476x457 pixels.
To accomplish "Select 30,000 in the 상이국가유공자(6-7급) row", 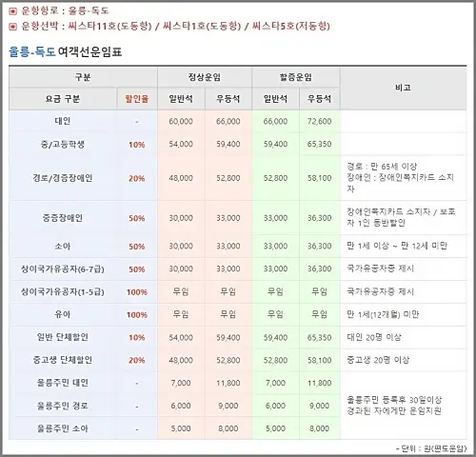I will [181, 268].
